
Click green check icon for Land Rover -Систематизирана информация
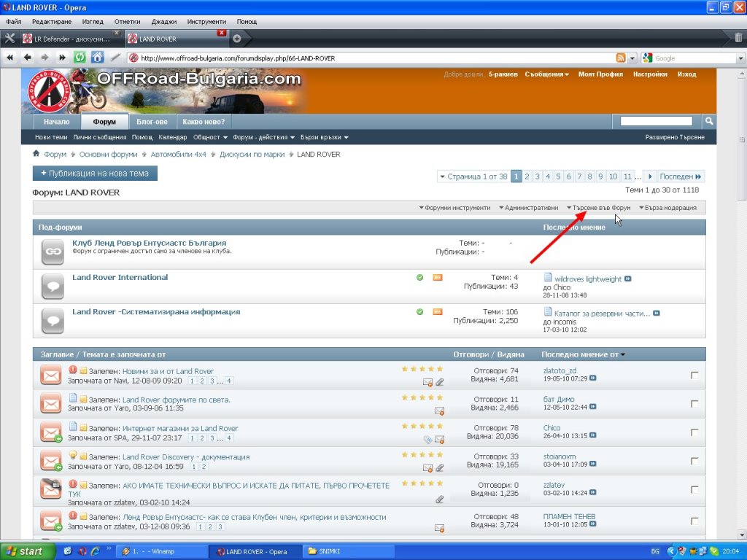coord(419,312)
